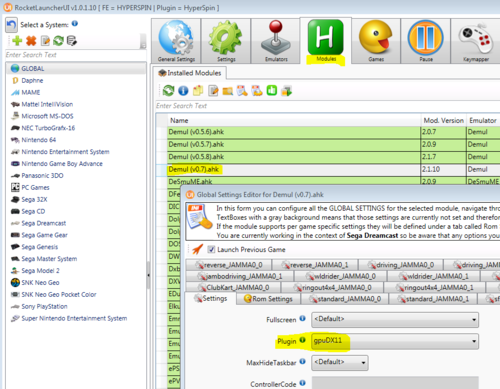Switch to the Rom Settings tab
The image size is (500, 389).
[x=268, y=299]
